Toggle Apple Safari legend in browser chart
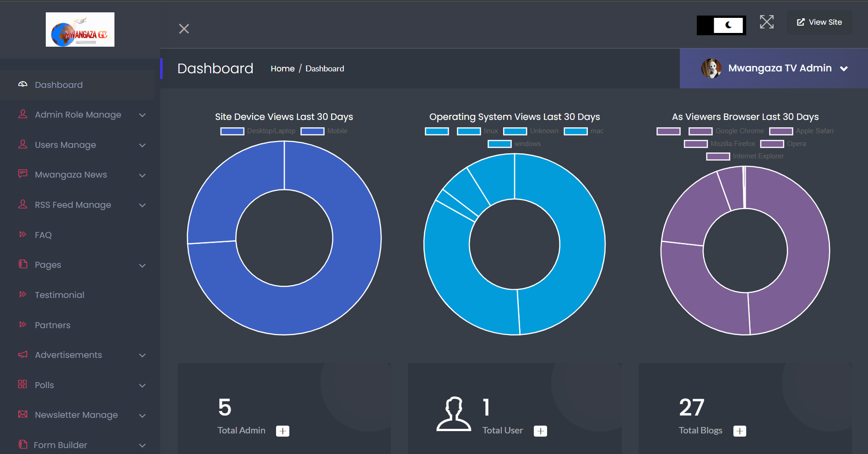The width and height of the screenshot is (868, 454). point(801,131)
